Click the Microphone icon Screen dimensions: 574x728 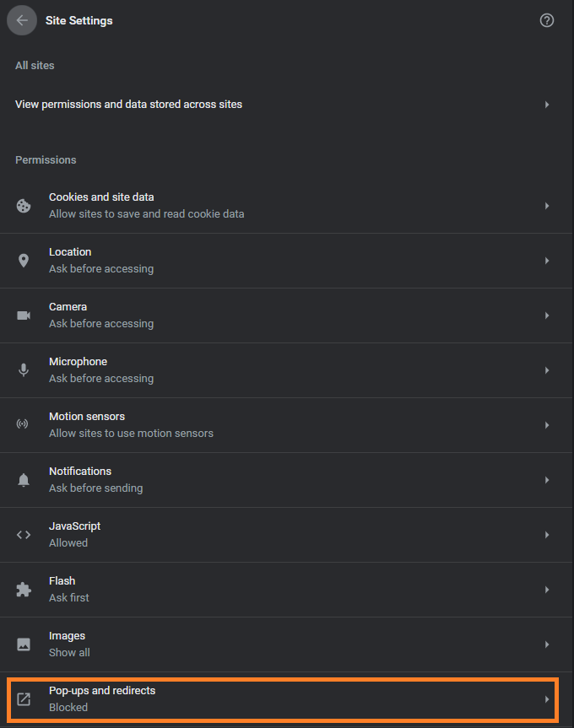[24, 370]
